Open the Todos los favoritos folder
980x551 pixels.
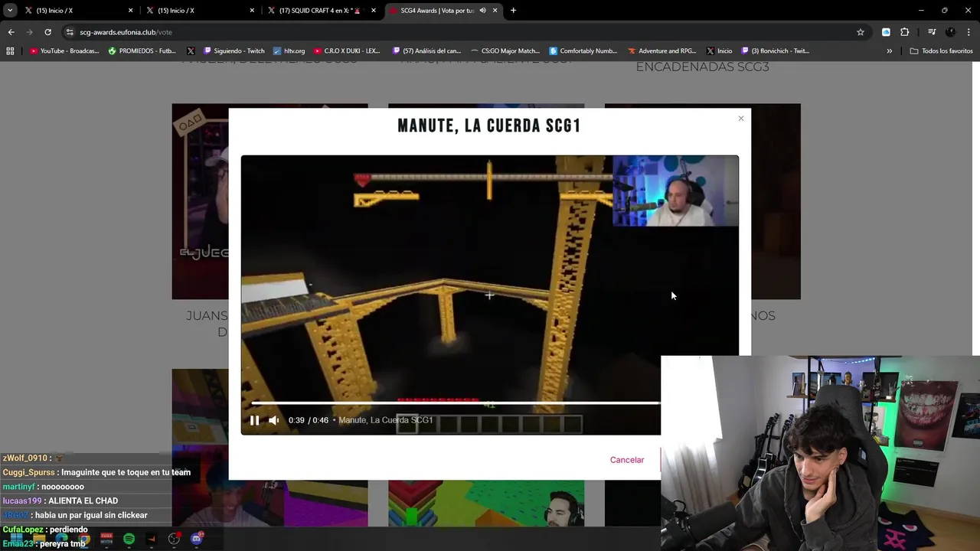point(941,51)
